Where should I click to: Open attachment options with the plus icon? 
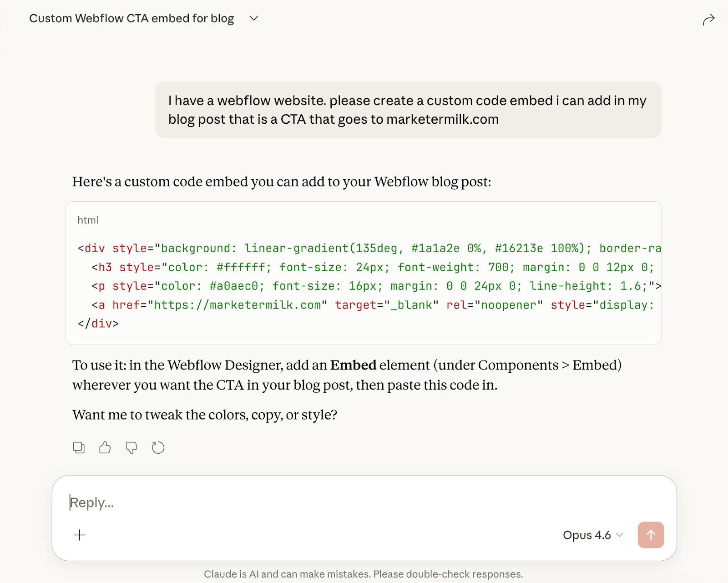click(80, 535)
